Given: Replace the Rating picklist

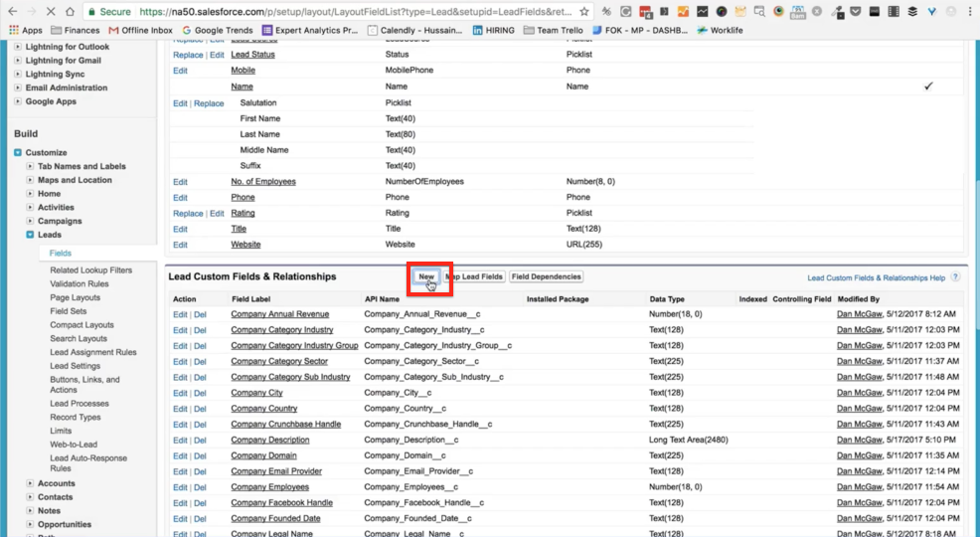Looking at the screenshot, I should 188,213.
